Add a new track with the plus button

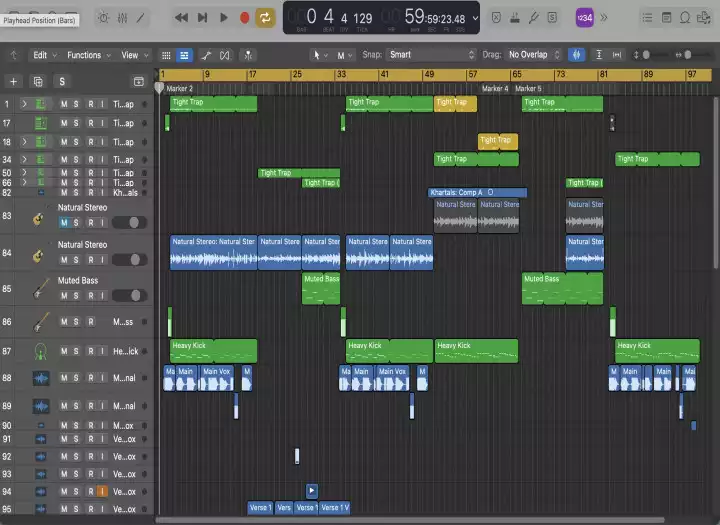pos(13,82)
